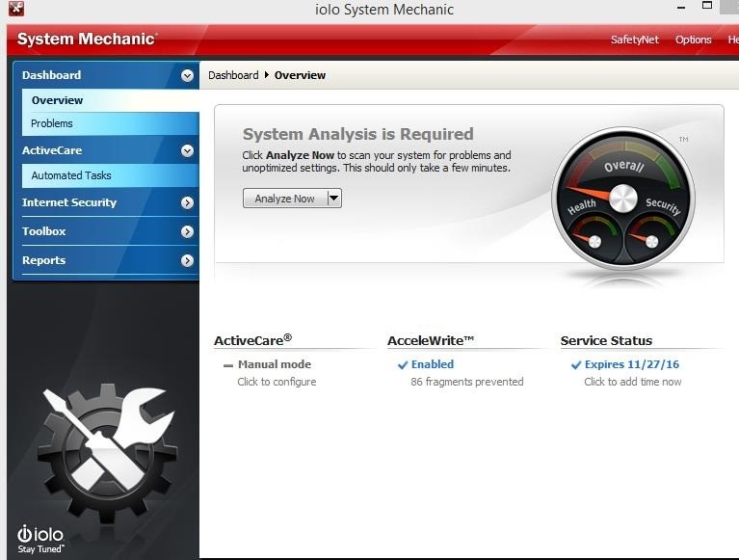Expand the Toolbox section arrow

[187, 231]
